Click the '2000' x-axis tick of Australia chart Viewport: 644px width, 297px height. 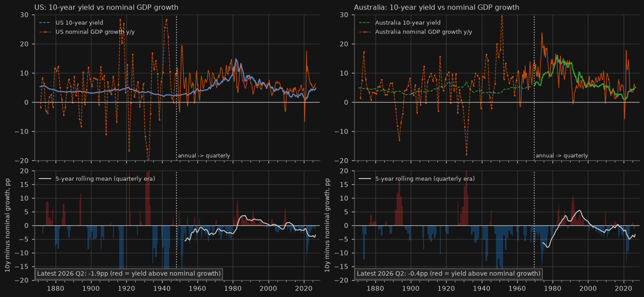588,288
